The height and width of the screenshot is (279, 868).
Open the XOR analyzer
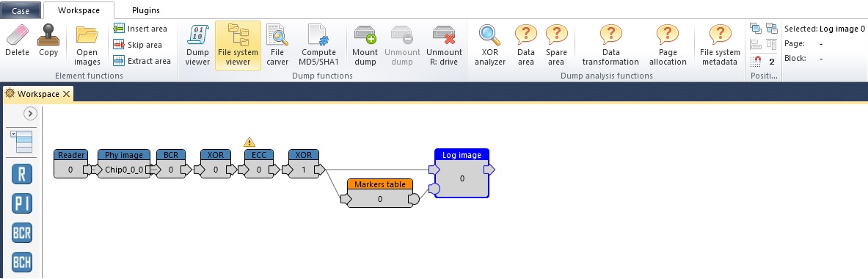(x=490, y=46)
